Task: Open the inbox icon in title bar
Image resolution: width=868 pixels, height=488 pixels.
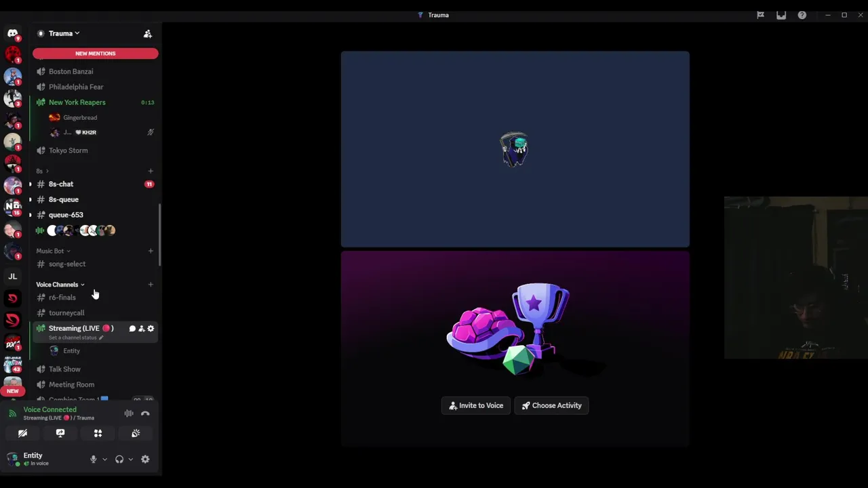Action: click(x=781, y=15)
